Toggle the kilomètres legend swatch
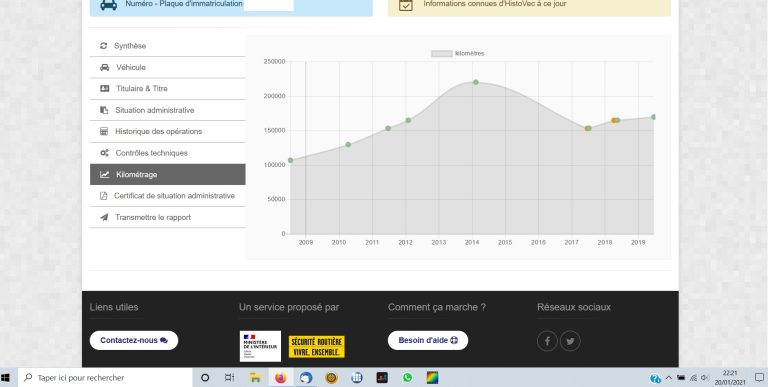Screen dimensions: 768x387 (441, 53)
